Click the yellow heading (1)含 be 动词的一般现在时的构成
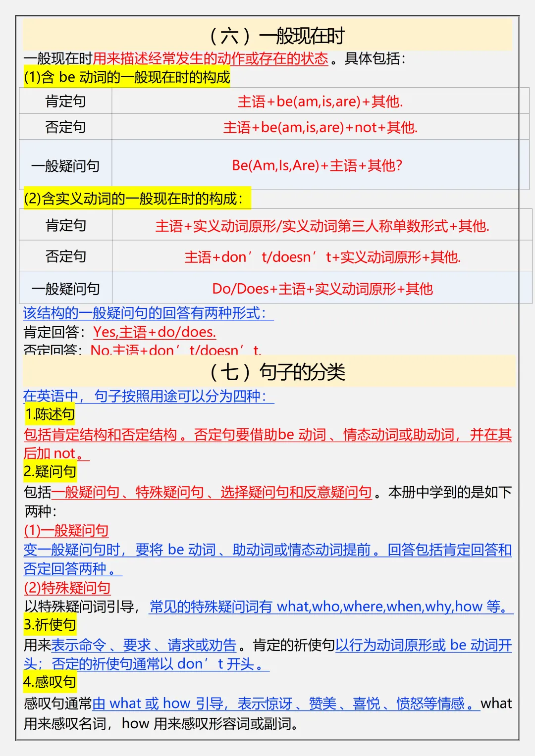This screenshot has width=535, height=756. pyautogui.click(x=127, y=77)
